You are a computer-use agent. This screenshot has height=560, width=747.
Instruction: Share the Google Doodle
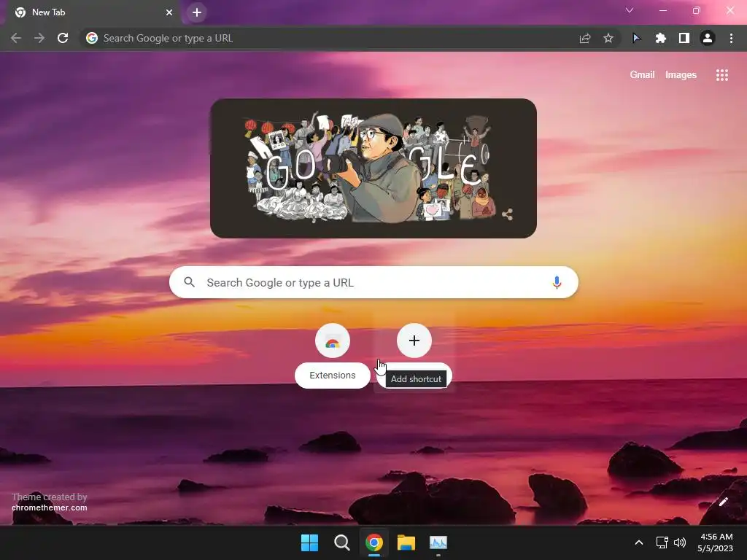click(508, 215)
